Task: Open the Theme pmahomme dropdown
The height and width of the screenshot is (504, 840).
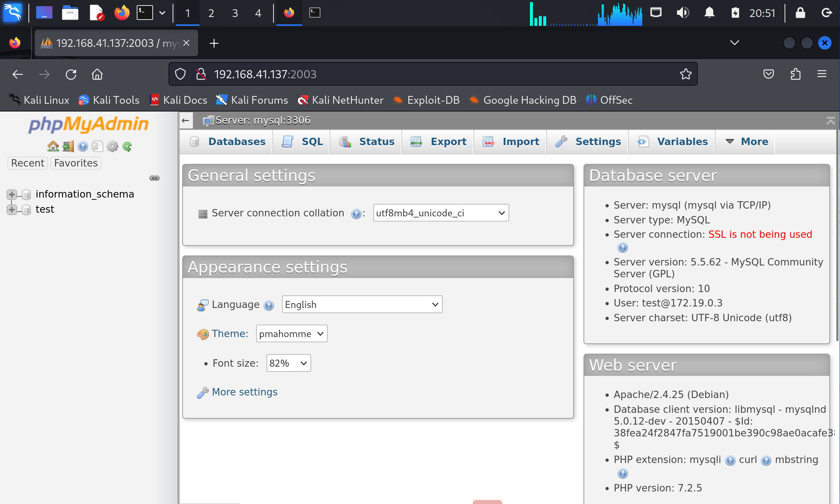Action: point(291,334)
